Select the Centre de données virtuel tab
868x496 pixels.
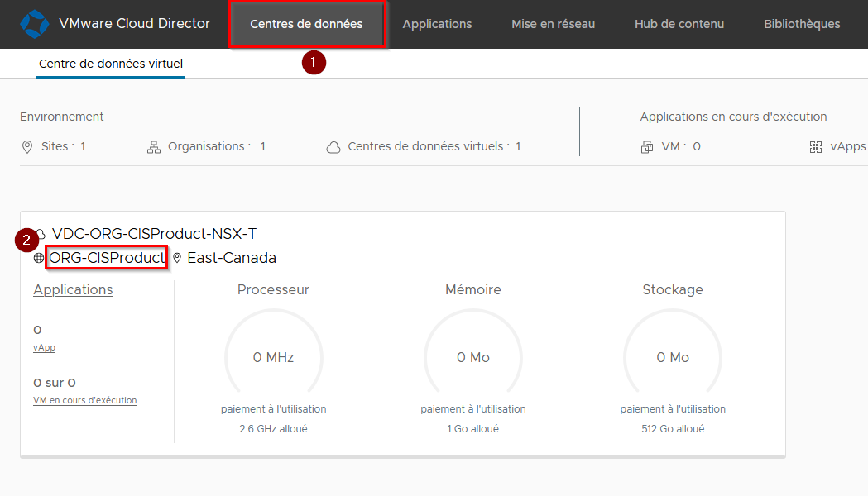111,64
